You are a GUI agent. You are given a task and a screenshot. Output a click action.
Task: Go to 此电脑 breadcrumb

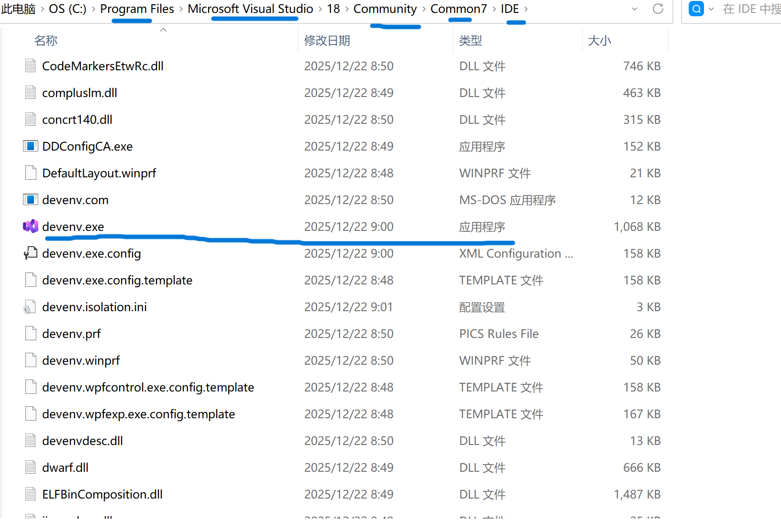(18, 9)
